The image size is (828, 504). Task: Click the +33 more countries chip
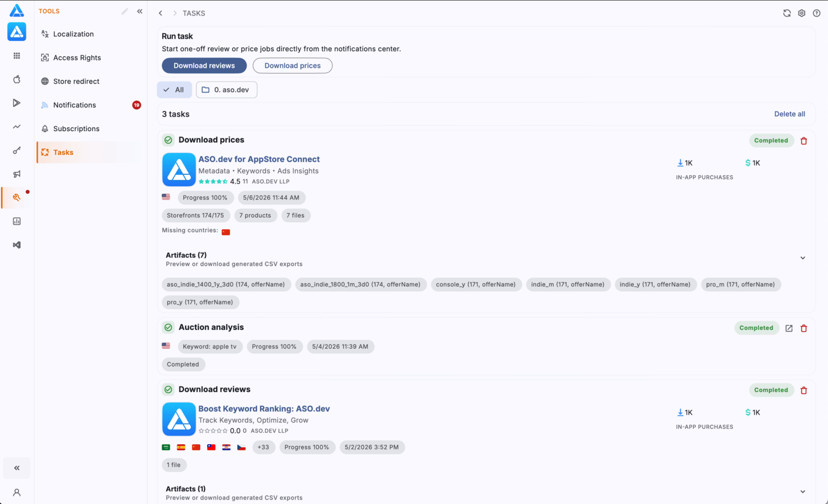point(263,447)
